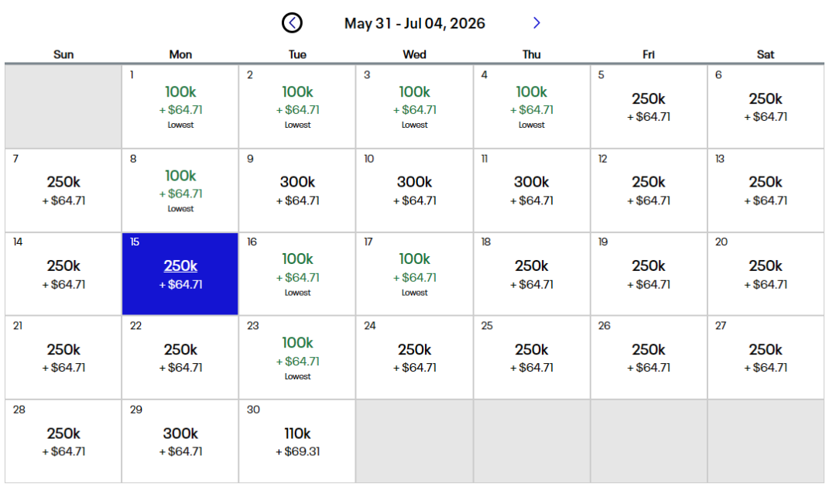
Task: Select June 1 fare of 100k
Action: 180,106
